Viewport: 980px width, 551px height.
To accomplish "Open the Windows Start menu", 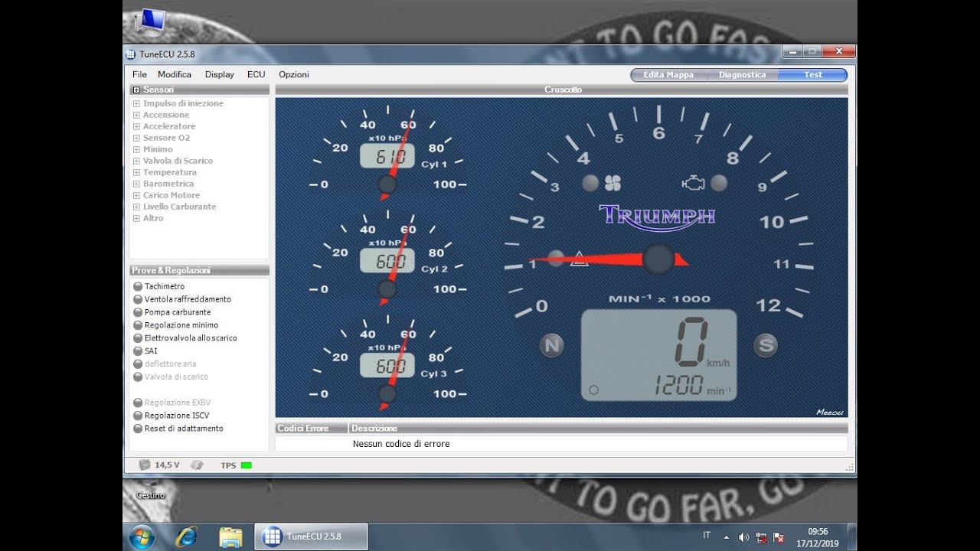I will [x=142, y=536].
